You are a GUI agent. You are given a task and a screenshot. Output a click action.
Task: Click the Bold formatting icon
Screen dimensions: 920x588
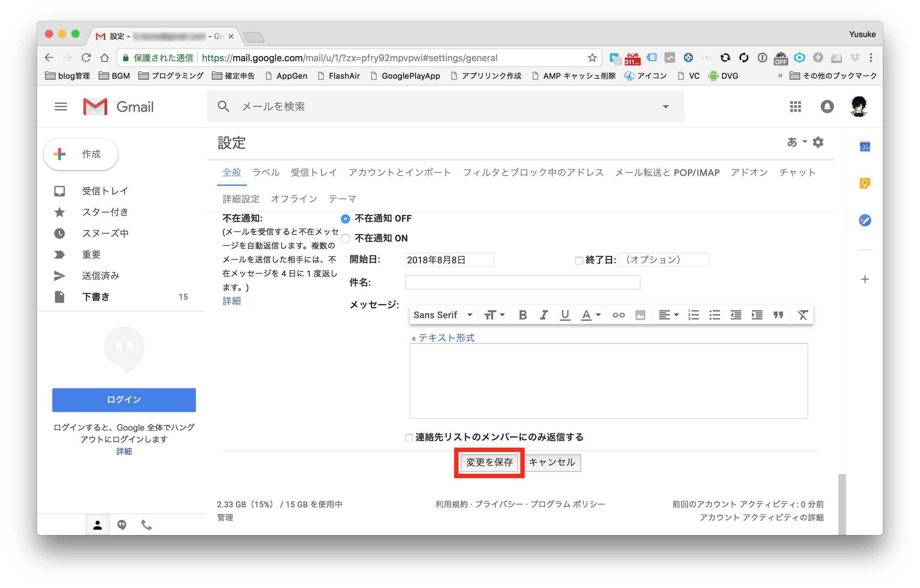coord(523,315)
